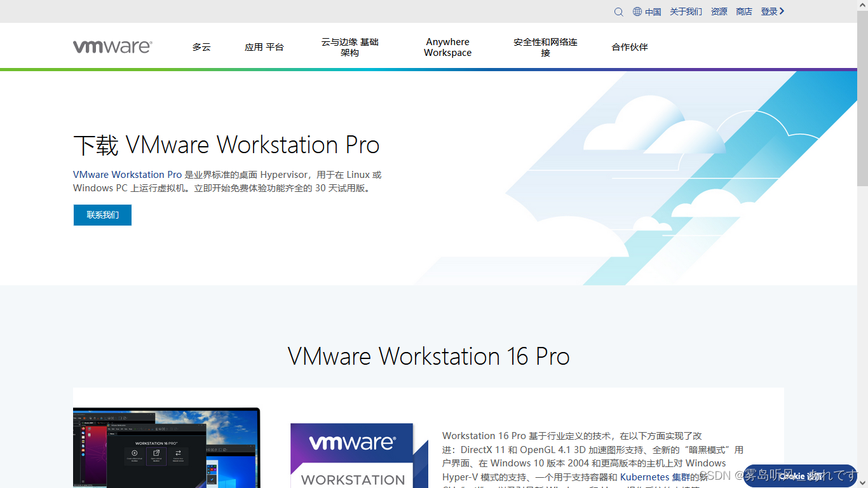The width and height of the screenshot is (868, 488).
Task: Open the 应用 平台 menu
Action: tap(264, 47)
